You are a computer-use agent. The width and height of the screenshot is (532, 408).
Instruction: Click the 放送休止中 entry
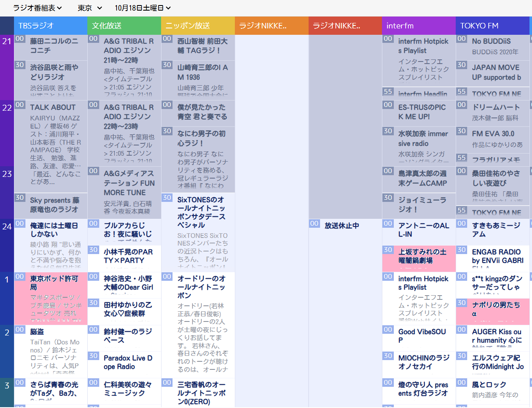(342, 226)
